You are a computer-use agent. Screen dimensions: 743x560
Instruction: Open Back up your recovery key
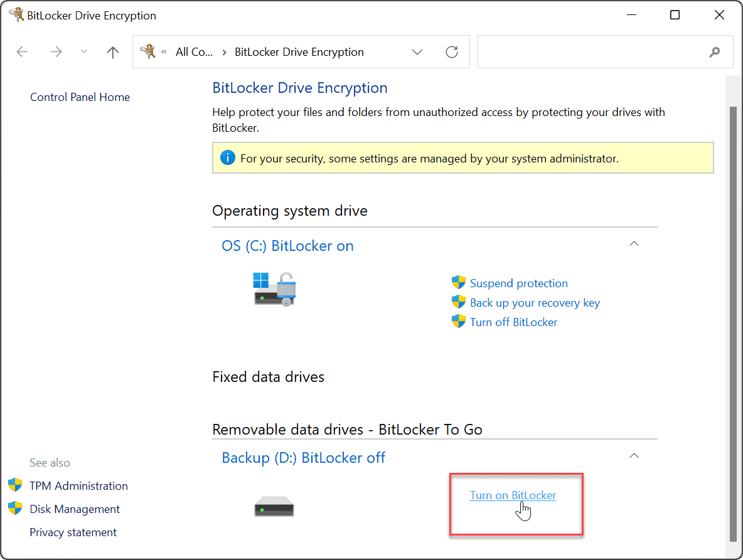[535, 302]
